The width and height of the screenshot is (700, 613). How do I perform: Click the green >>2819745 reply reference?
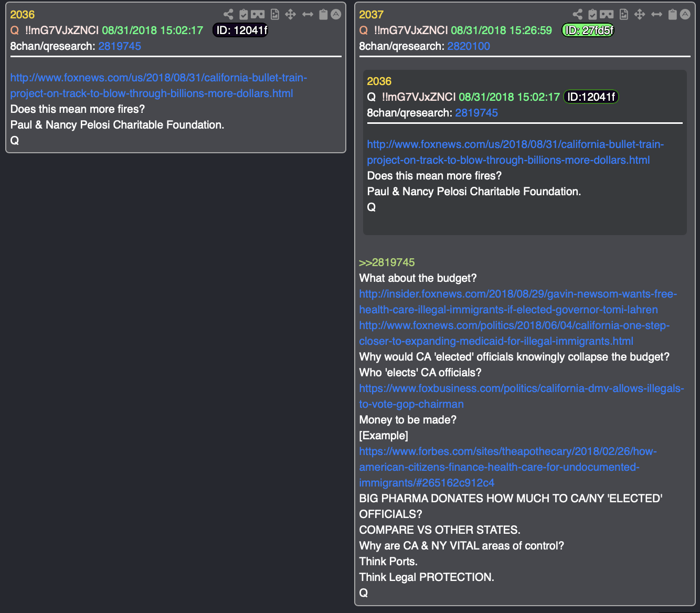pyautogui.click(x=387, y=262)
